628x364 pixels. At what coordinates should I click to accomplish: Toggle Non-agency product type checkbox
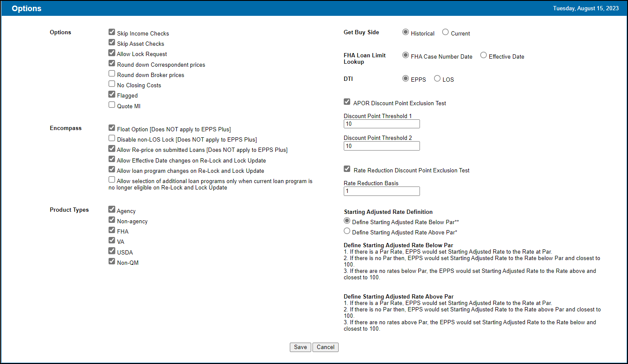tap(112, 220)
